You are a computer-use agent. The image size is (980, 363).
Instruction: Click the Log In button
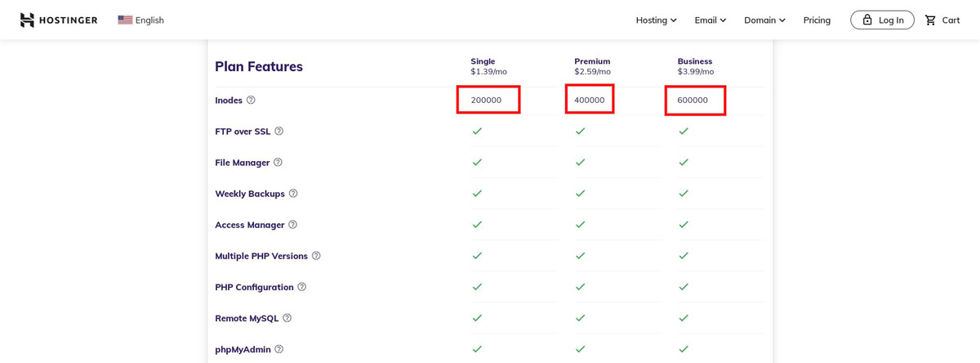coord(882,20)
